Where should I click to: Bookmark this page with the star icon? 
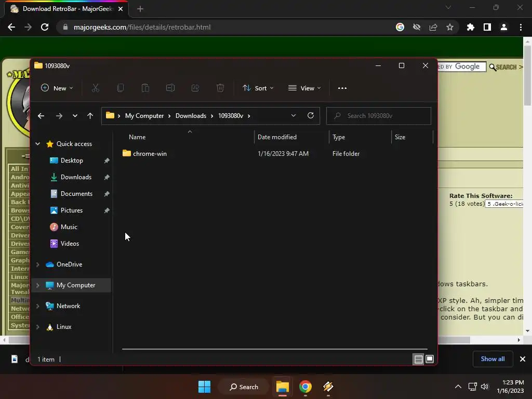pyautogui.click(x=450, y=27)
